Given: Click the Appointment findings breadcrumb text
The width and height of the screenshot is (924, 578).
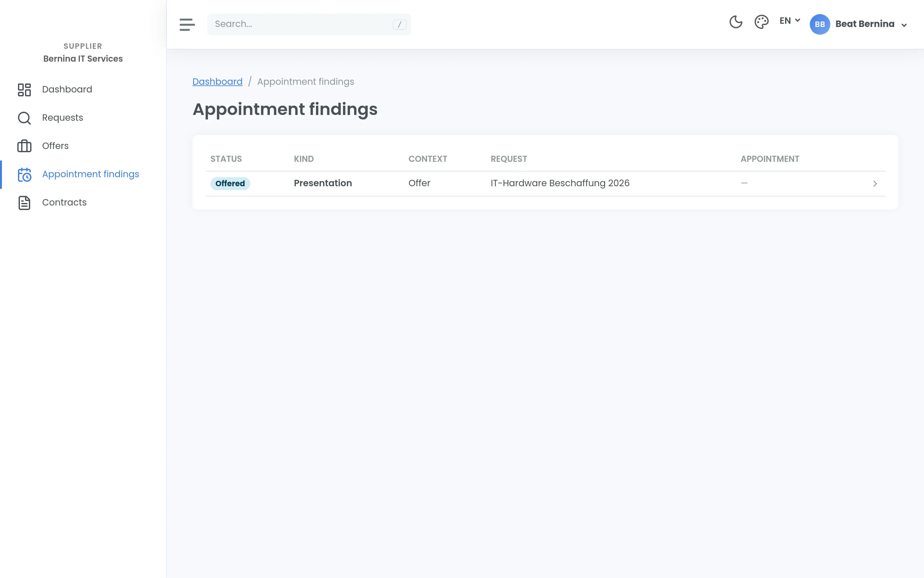Looking at the screenshot, I should 305,82.
